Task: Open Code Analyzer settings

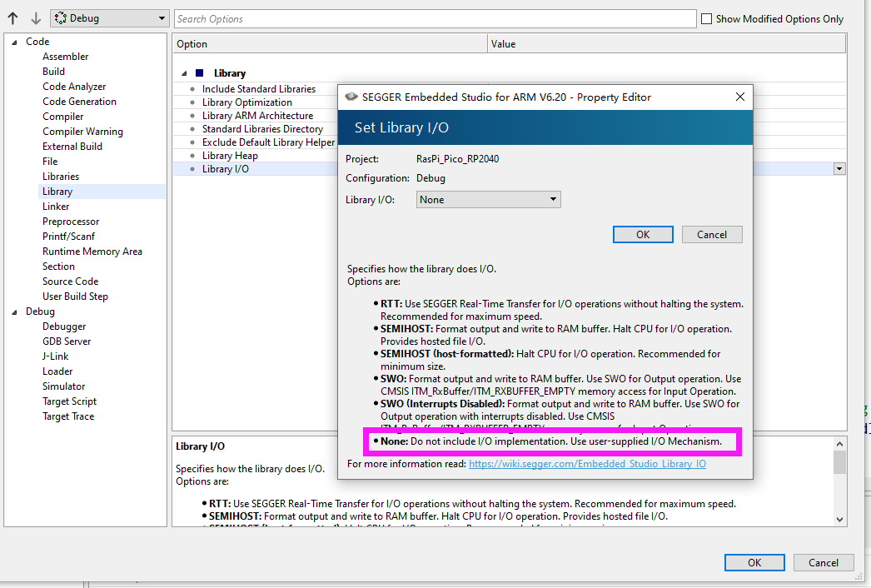Action: (x=74, y=87)
